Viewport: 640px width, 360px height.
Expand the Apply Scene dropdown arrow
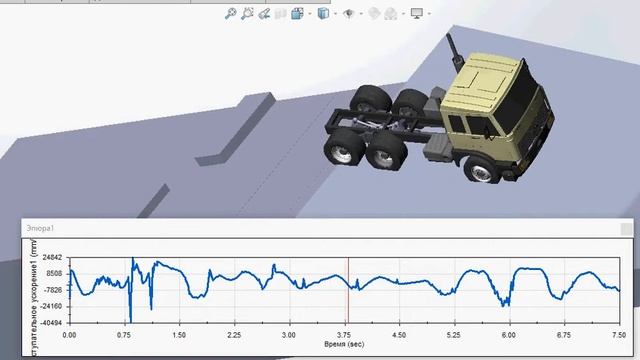[403, 14]
